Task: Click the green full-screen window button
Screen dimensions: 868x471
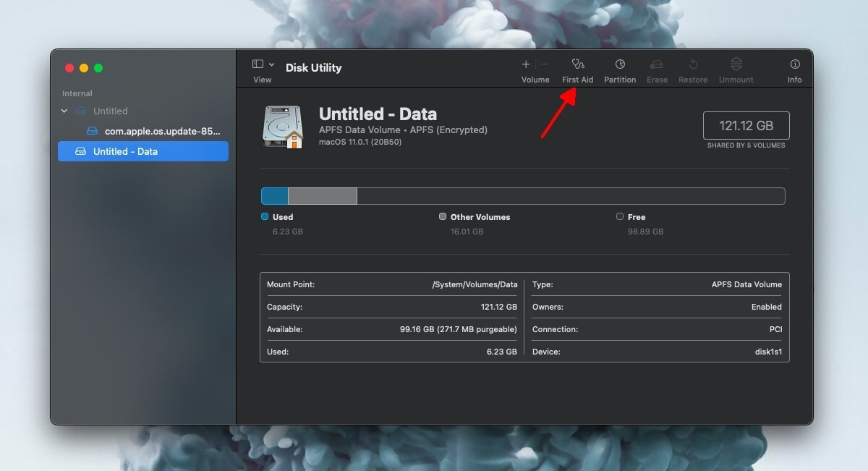Action: (98, 68)
